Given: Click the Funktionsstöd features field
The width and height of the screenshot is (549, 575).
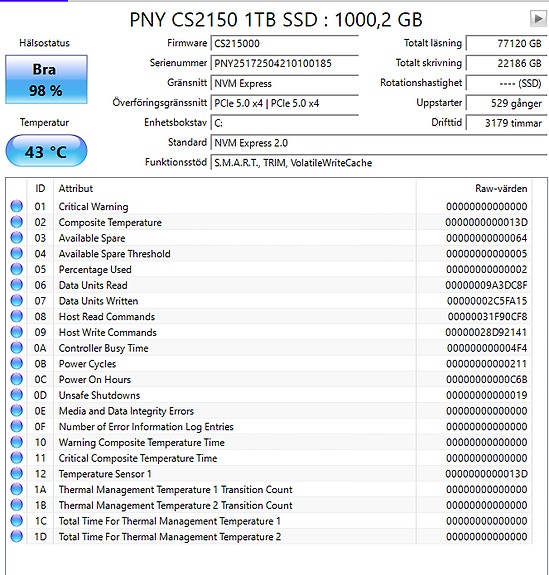Looking at the screenshot, I should [x=378, y=162].
